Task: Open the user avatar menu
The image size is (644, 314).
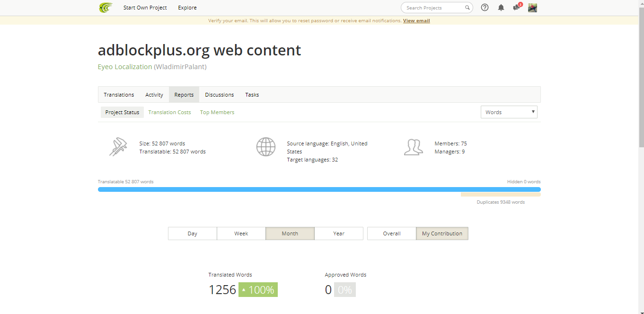Action: [x=532, y=8]
